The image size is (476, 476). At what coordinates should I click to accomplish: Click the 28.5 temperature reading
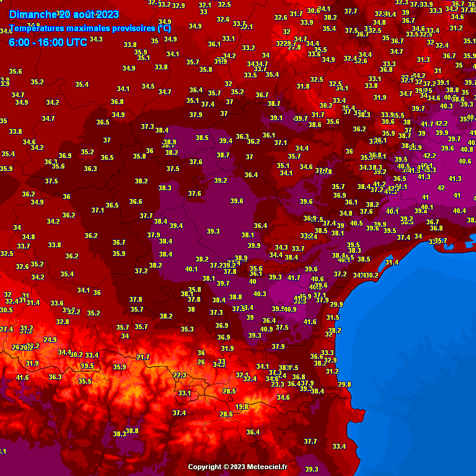229,391
